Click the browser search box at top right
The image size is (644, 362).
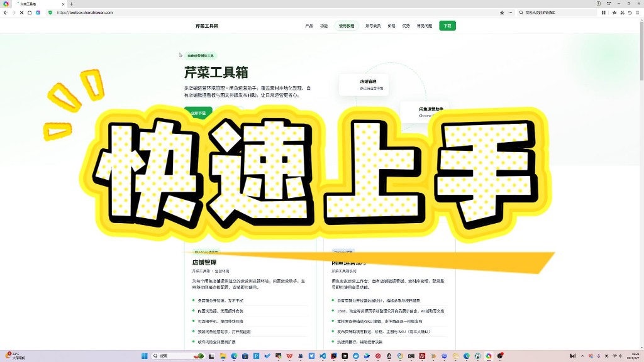[x=557, y=13]
